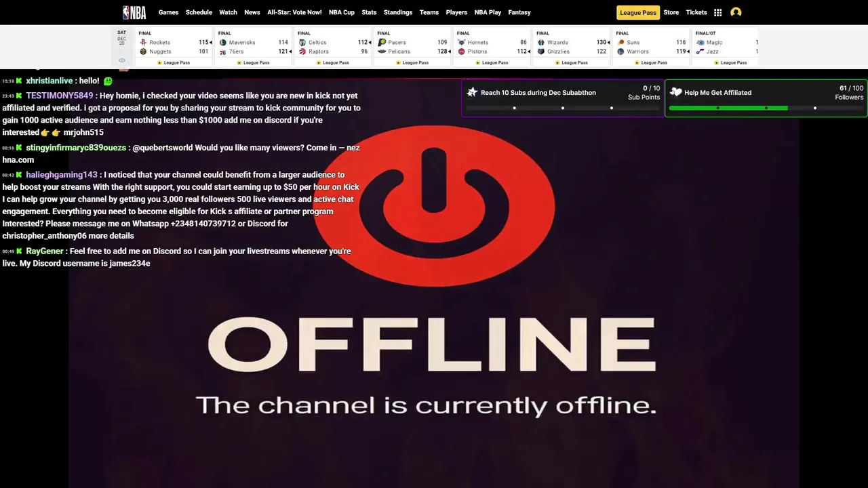Image resolution: width=868 pixels, height=488 pixels.
Task: Click the Pelicans team logo
Action: [382, 52]
